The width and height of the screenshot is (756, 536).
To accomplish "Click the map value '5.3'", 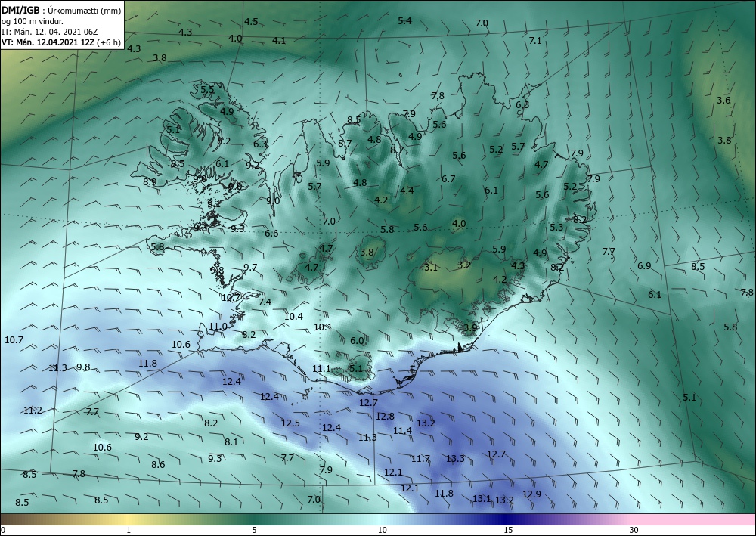I will point(556,227).
